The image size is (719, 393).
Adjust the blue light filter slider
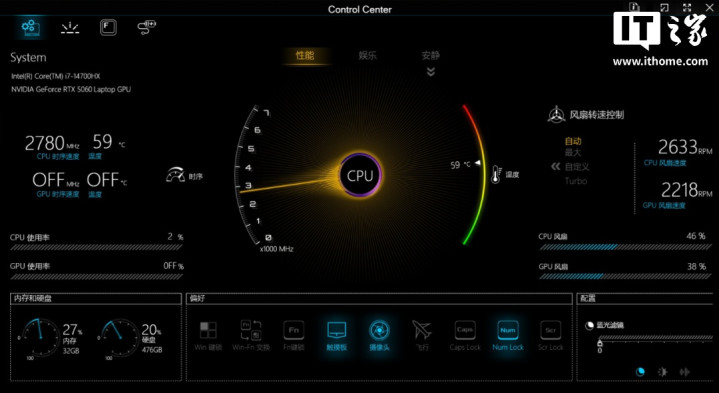click(655, 338)
